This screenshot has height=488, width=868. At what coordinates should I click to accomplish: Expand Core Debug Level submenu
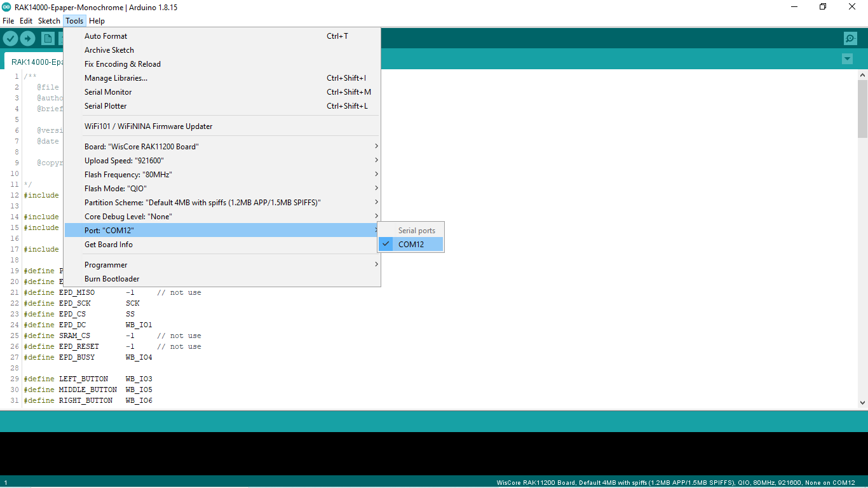222,217
